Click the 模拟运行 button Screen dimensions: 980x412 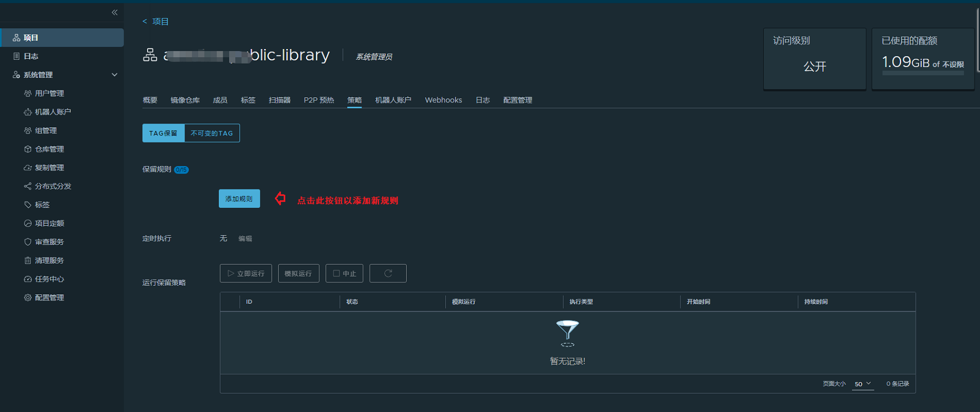298,273
